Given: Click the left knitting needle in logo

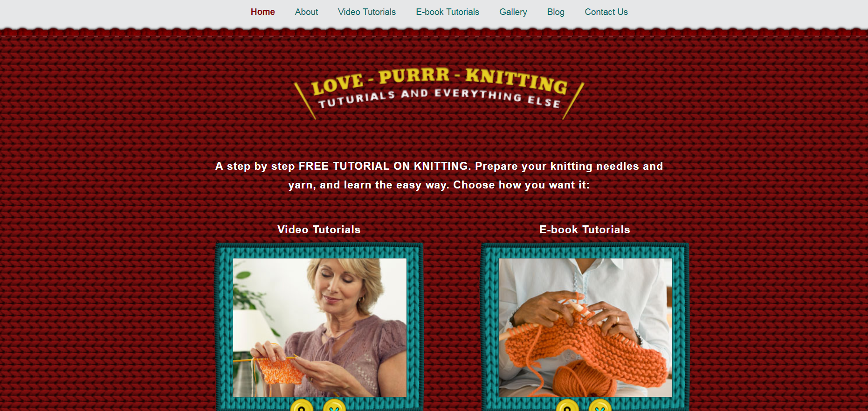Looking at the screenshot, I should coord(305,101).
